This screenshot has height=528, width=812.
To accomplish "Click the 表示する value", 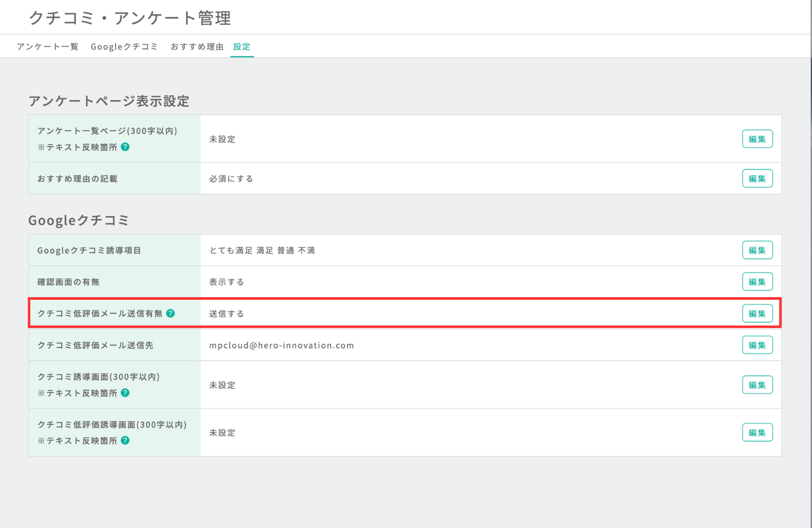I will tap(227, 281).
